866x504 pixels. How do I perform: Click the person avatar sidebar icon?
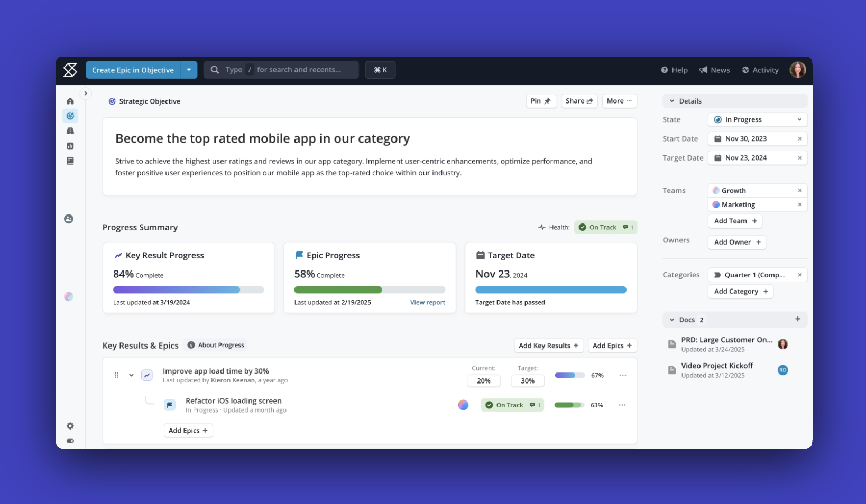click(x=69, y=219)
